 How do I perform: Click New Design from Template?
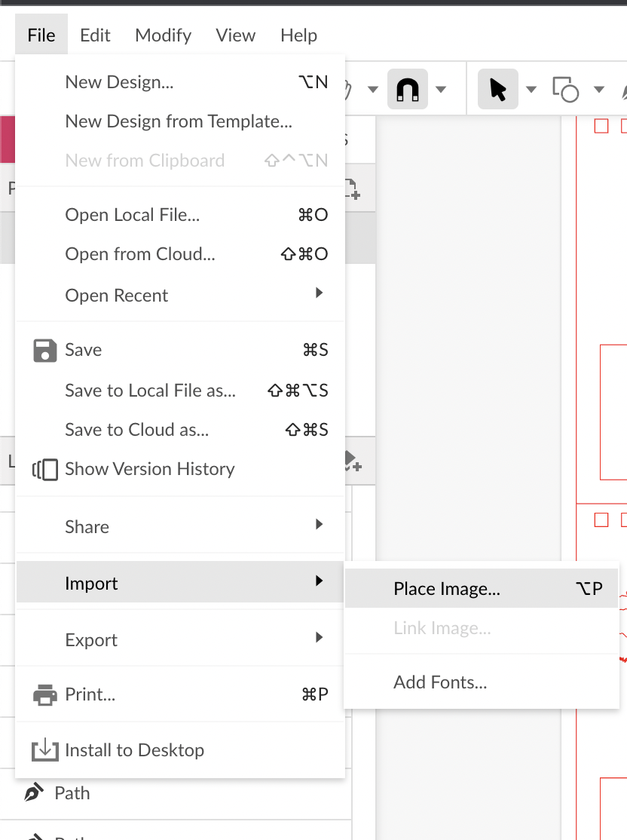(x=179, y=121)
